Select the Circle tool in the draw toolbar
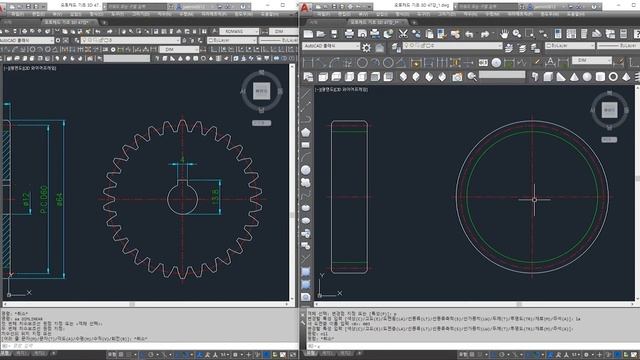 coord(306,170)
